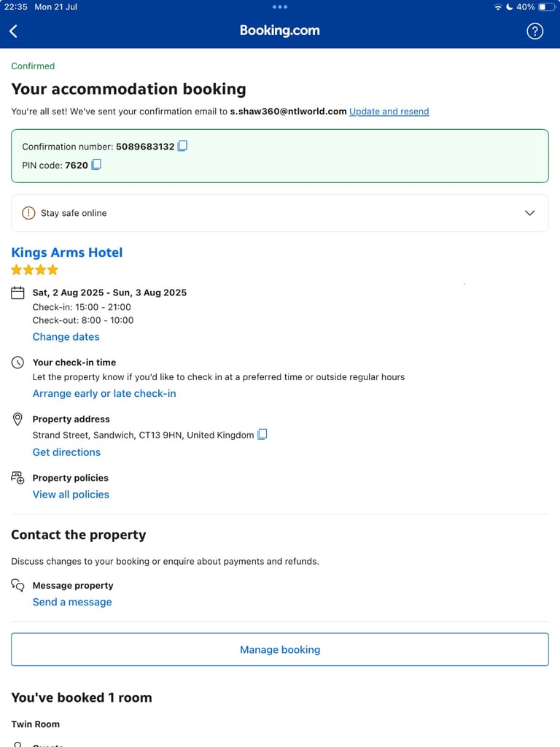Viewport: 560px width, 747px height.
Task: Tap the warning icon on Stay safe online
Action: pos(28,213)
